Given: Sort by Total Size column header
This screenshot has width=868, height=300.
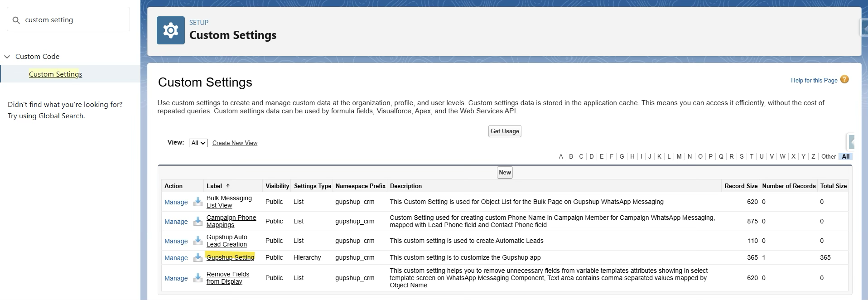Looking at the screenshot, I should coord(834,186).
